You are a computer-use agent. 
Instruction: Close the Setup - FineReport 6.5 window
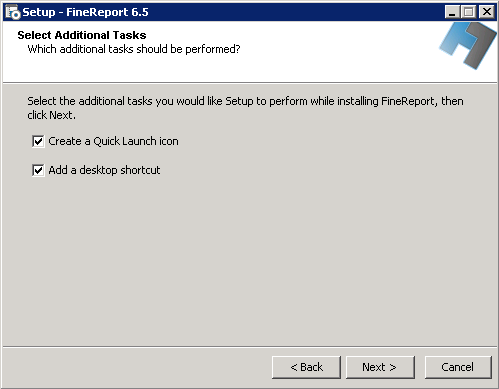[x=487, y=12]
